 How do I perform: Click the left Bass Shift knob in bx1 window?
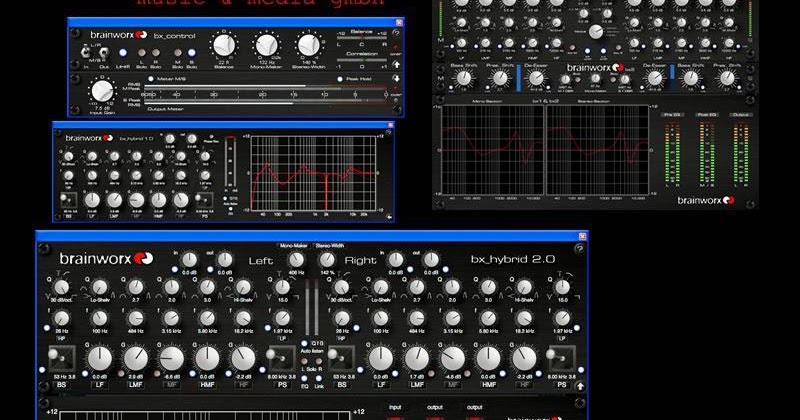tap(464, 78)
